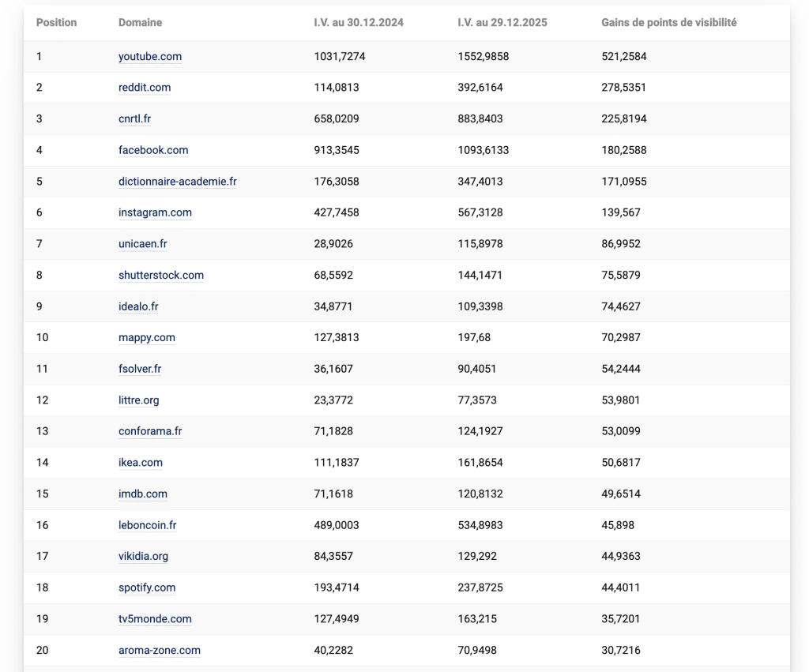Viewport: 809px width, 672px height.
Task: Click the Domaine column header
Action: pyautogui.click(x=141, y=23)
